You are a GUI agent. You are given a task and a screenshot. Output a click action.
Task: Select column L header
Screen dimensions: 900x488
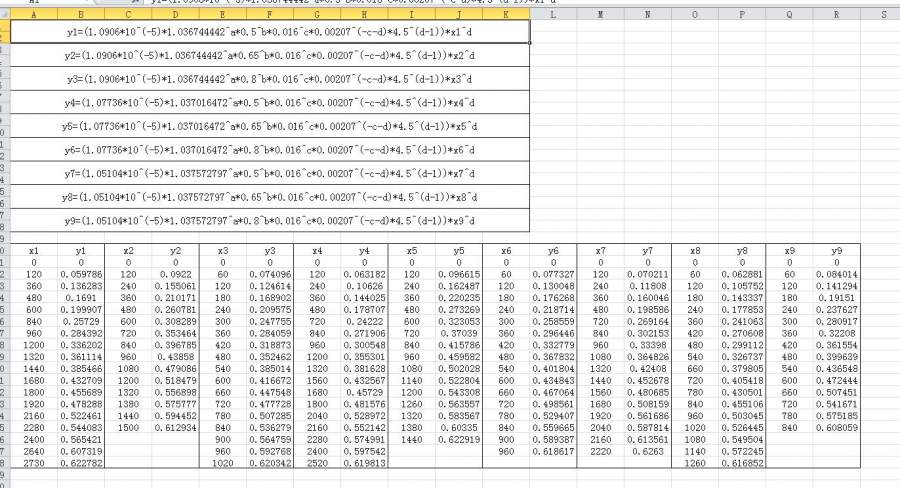553,15
